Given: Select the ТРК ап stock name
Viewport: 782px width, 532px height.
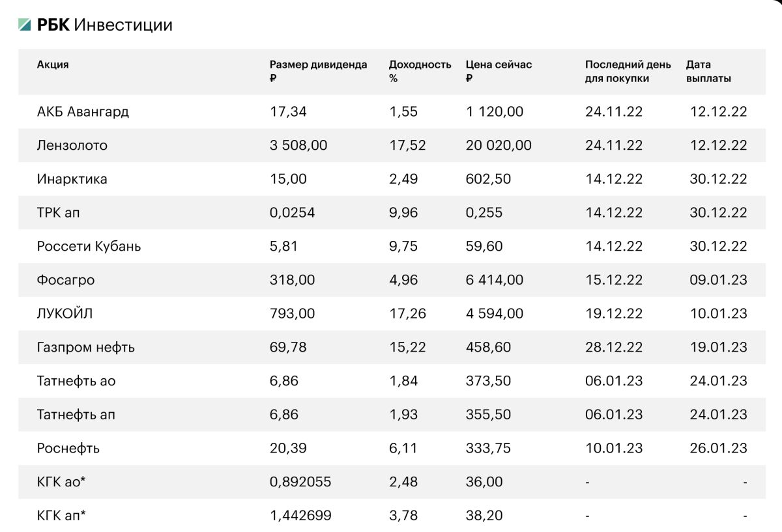Looking at the screenshot, I should coord(57,213).
